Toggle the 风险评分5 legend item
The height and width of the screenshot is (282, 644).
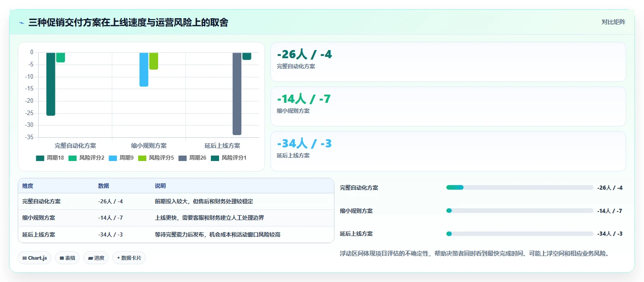click(156, 158)
